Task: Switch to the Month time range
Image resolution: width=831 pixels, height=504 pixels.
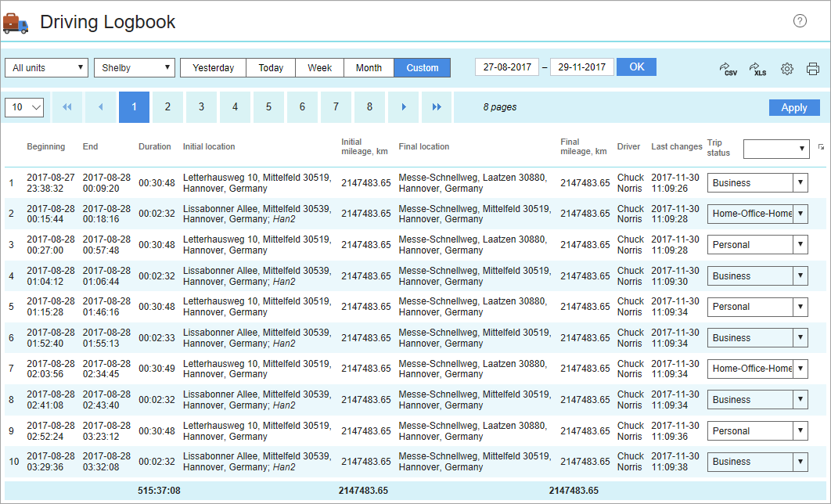Action: pos(369,68)
